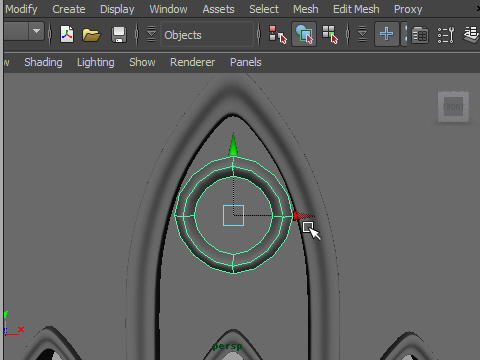Viewport: 480px width, 360px height.
Task: Open the Select menu
Action: pyautogui.click(x=264, y=9)
